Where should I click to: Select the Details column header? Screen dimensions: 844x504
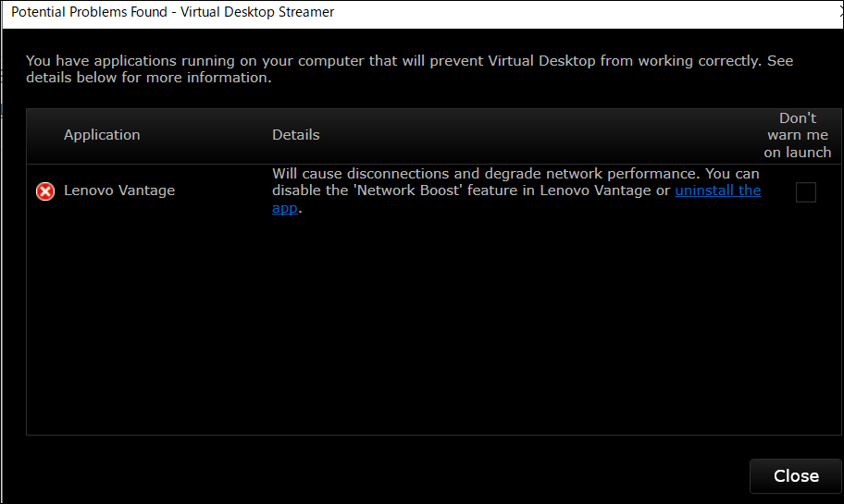coord(295,134)
